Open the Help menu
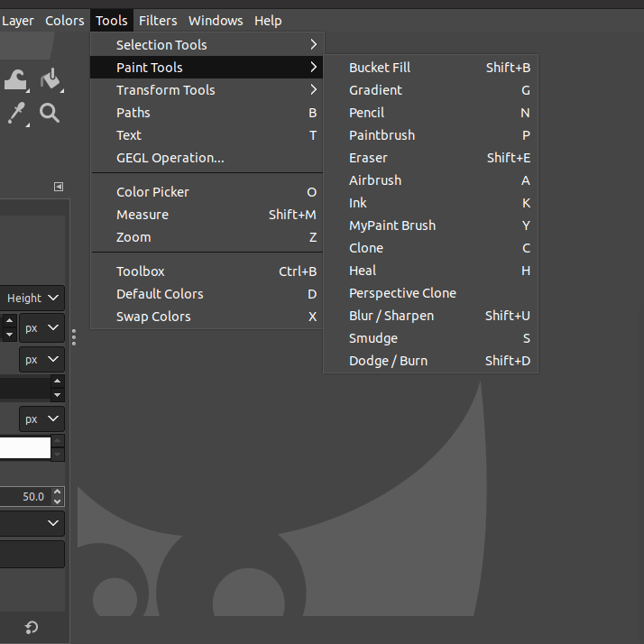644x644 pixels. [268, 21]
